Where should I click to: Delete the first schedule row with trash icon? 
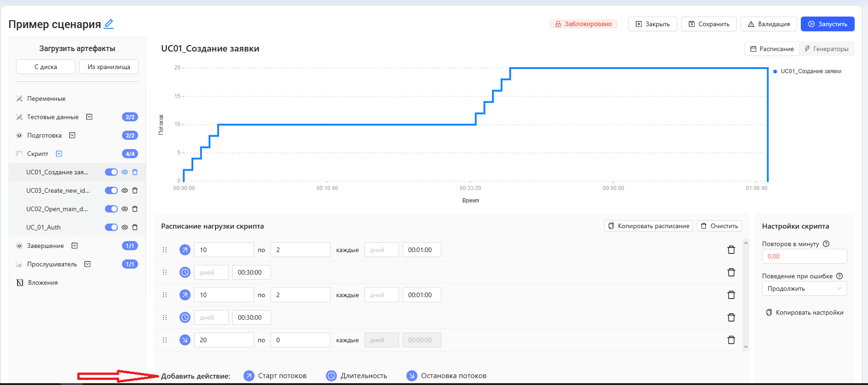click(731, 250)
